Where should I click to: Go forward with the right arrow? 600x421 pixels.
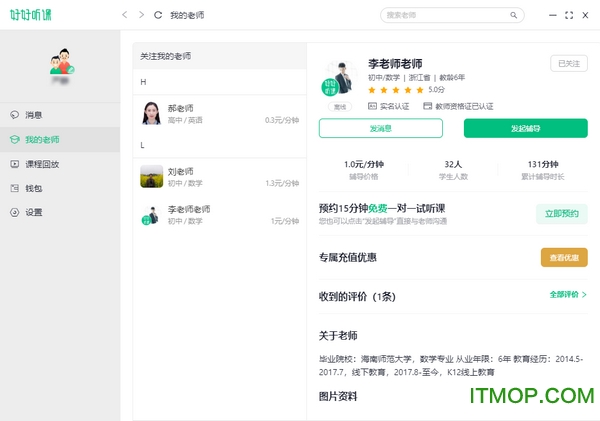tap(141, 15)
